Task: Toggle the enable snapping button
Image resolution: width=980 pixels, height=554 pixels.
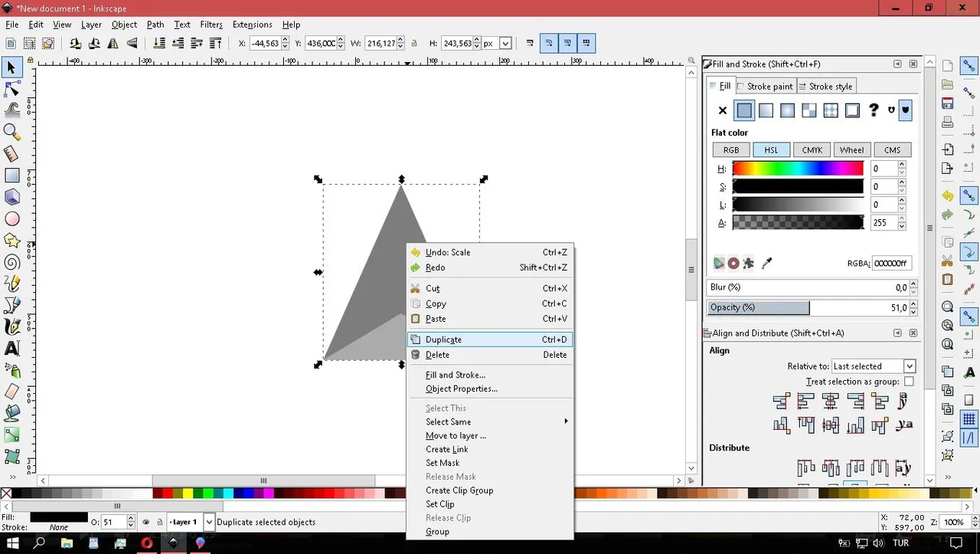Action: (969, 67)
